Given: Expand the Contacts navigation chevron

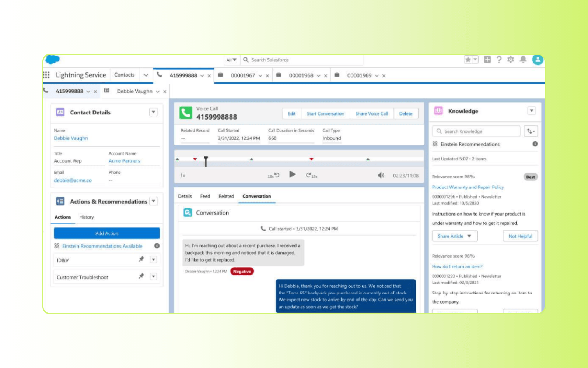Looking at the screenshot, I should (146, 75).
